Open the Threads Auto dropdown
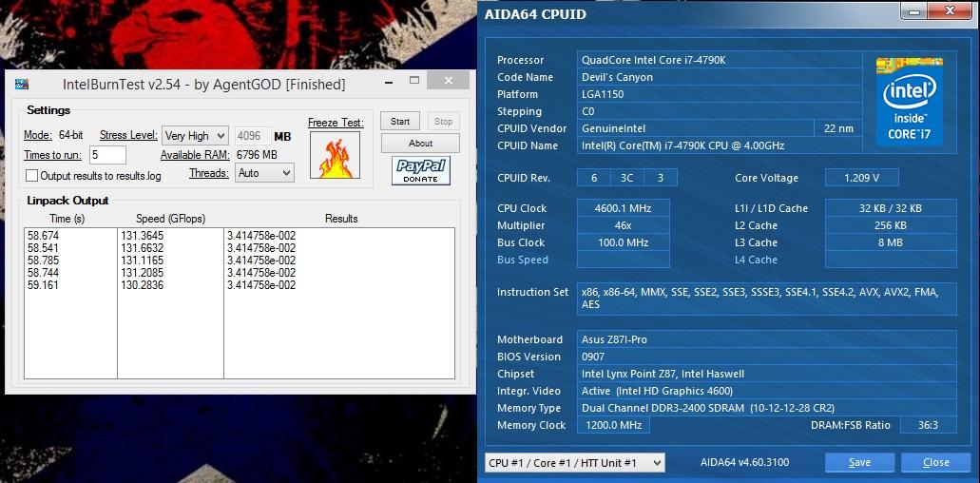Screen dimensions: 980x483 coord(264,173)
